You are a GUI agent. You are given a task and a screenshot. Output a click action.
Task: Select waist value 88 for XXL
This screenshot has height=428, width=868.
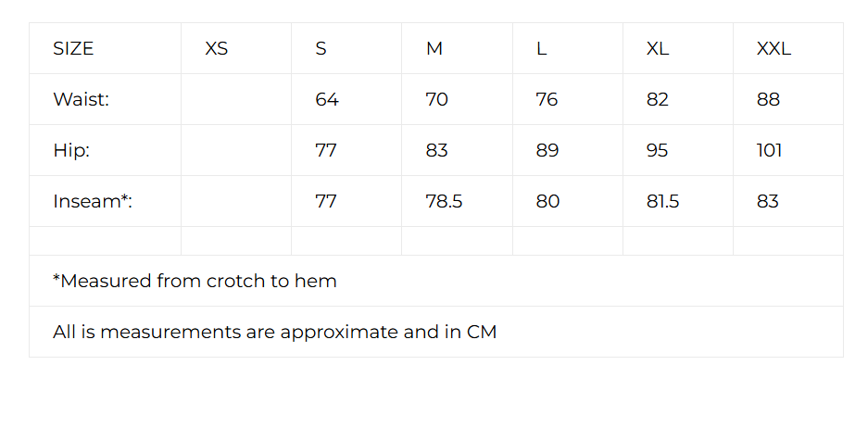coord(768,99)
